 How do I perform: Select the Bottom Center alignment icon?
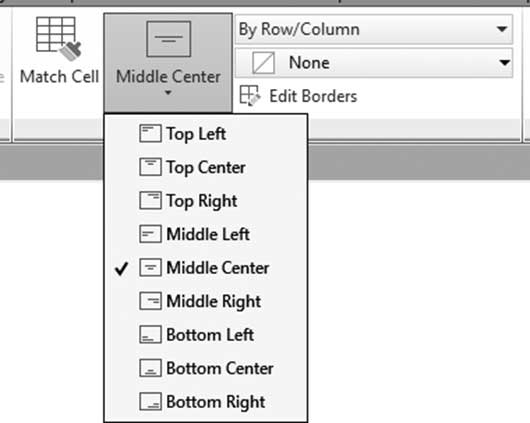pyautogui.click(x=150, y=368)
